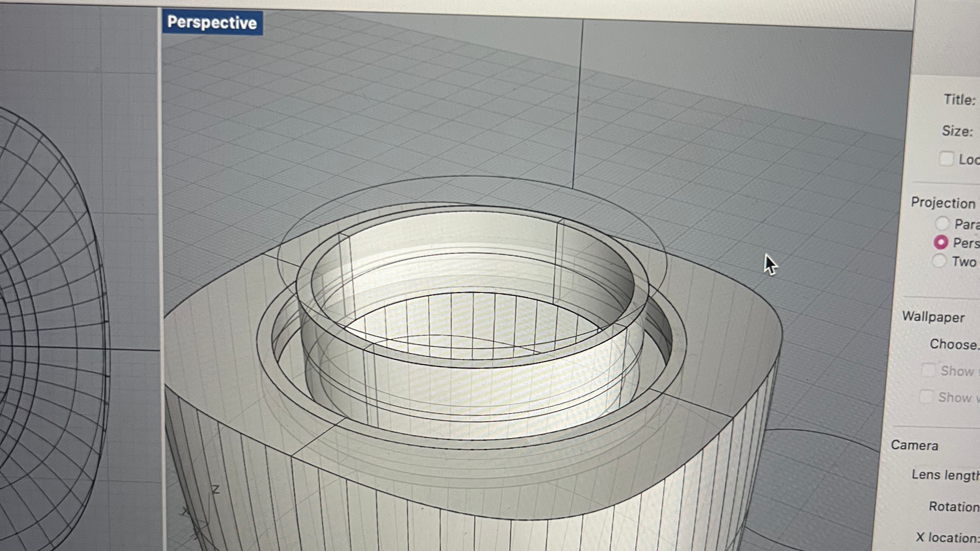Click the Lens length field label
Viewport: 980px width, 551px height.
pyautogui.click(x=945, y=475)
